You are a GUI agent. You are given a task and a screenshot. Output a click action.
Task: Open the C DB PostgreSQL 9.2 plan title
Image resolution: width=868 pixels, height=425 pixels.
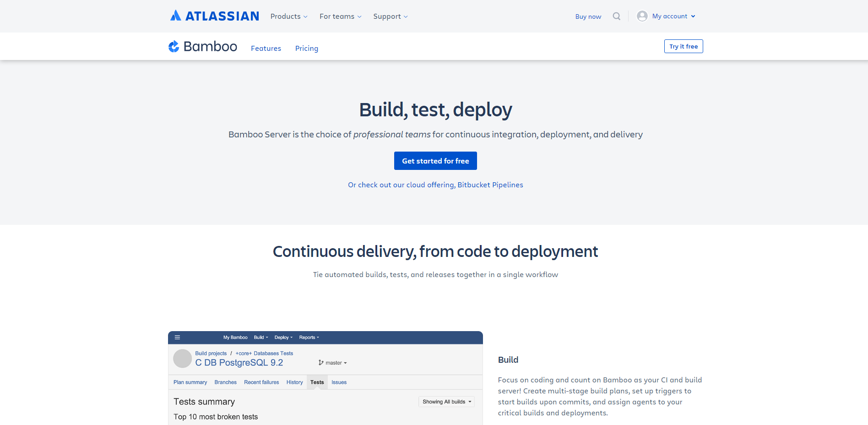click(239, 363)
